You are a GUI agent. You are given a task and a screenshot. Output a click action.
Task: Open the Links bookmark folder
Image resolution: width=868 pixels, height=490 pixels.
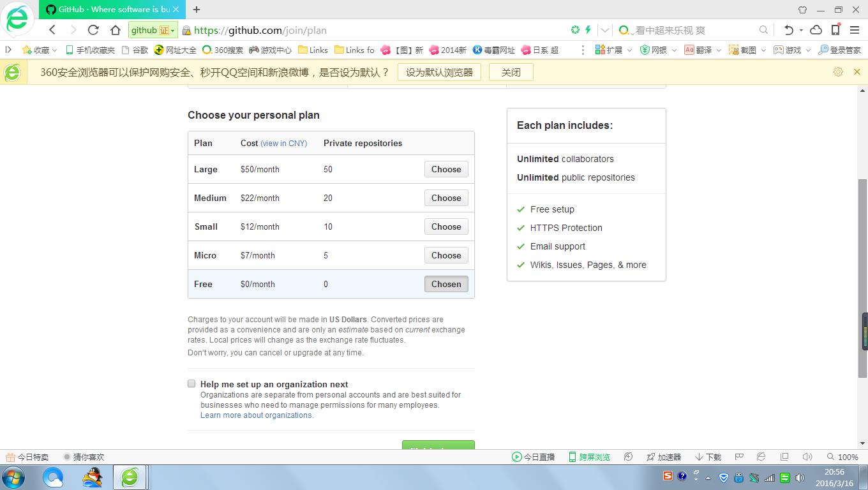pyautogui.click(x=313, y=50)
